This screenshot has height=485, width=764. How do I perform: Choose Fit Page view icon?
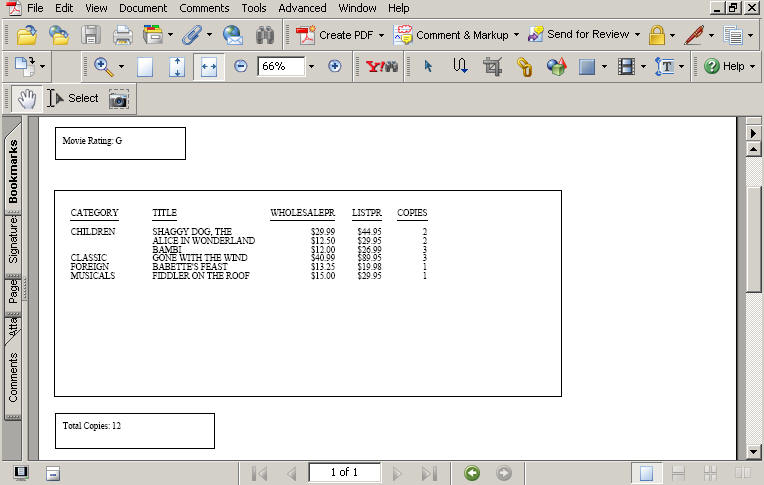[176, 66]
